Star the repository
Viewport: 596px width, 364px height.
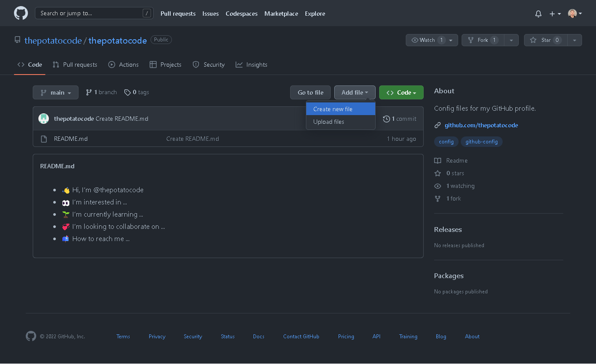pyautogui.click(x=545, y=40)
